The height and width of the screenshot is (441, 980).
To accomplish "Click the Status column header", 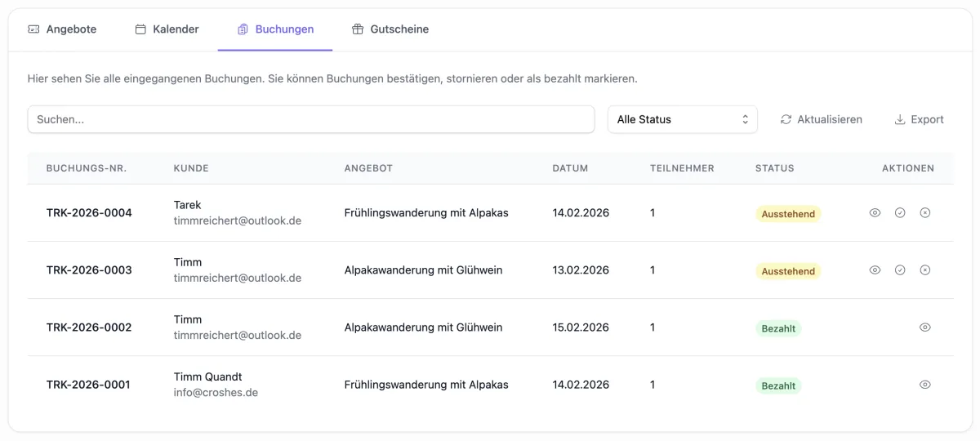I will [774, 168].
